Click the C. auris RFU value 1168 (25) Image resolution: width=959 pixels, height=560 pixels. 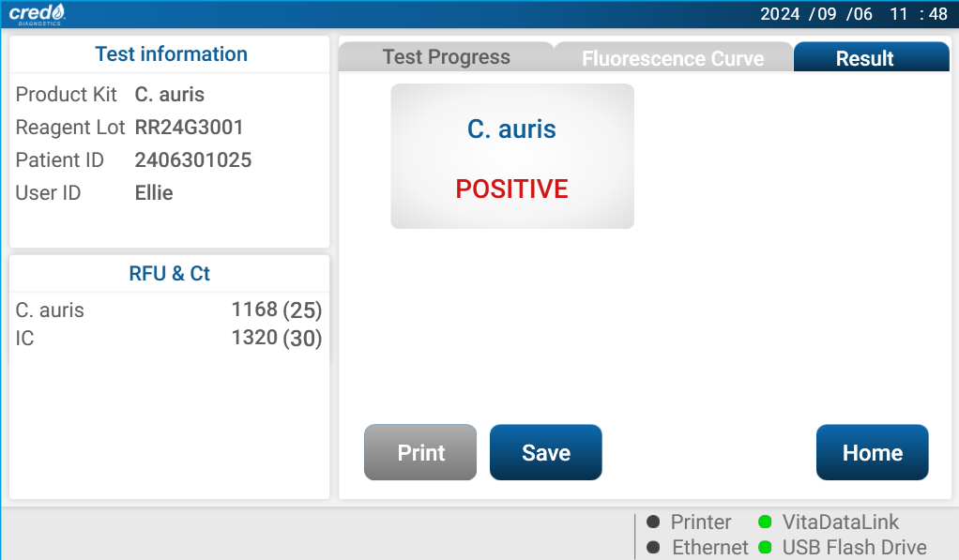(x=277, y=310)
